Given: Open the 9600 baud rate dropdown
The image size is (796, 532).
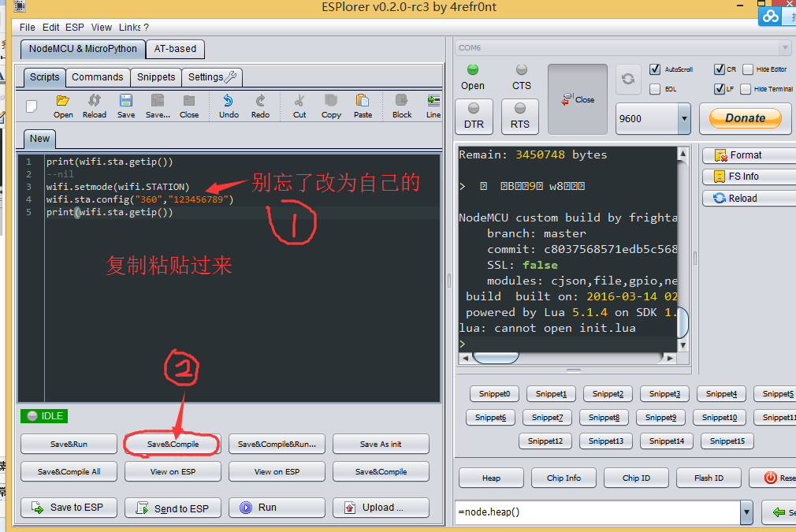Looking at the screenshot, I should (x=684, y=119).
